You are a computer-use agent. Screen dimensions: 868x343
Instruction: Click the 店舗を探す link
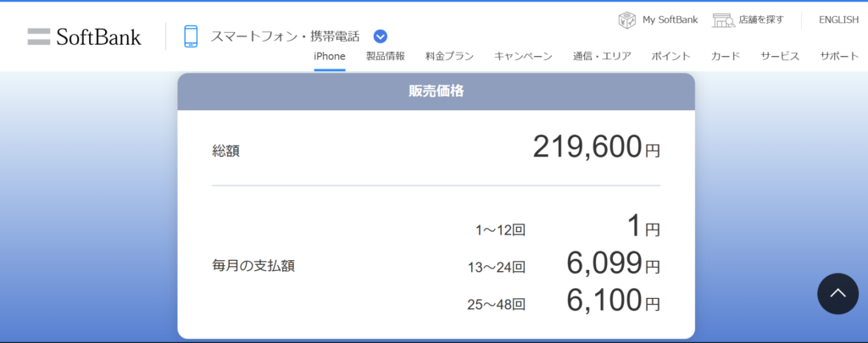760,19
